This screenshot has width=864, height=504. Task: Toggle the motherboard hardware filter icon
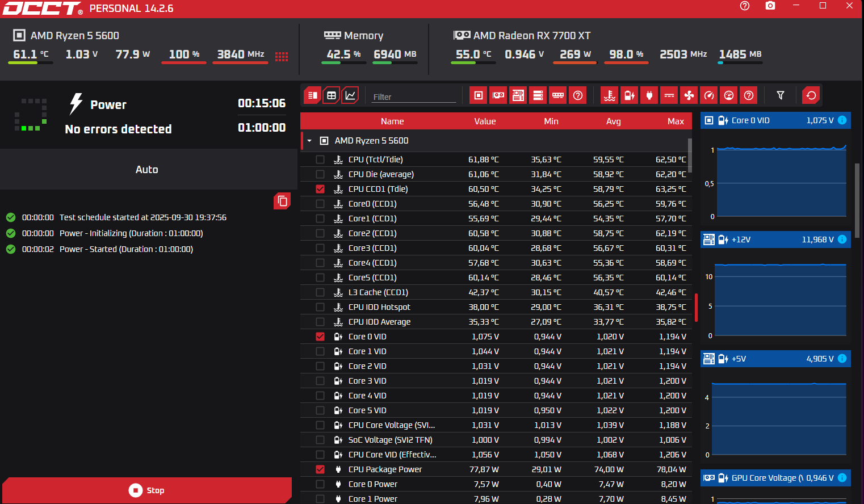point(518,95)
